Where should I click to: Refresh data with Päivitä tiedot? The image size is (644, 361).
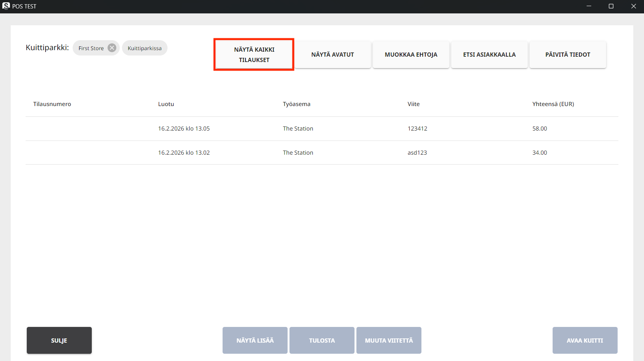pyautogui.click(x=568, y=55)
